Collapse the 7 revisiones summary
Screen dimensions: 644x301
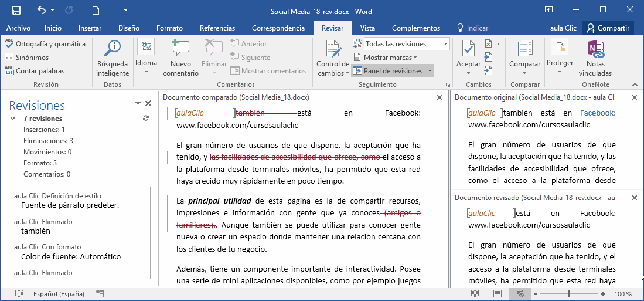click(x=13, y=119)
